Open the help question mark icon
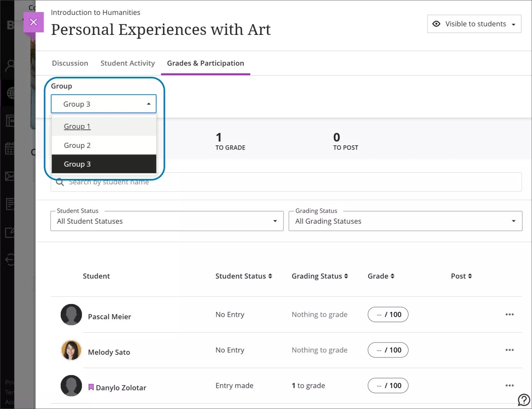Image resolution: width=532 pixels, height=409 pixels. click(x=523, y=399)
